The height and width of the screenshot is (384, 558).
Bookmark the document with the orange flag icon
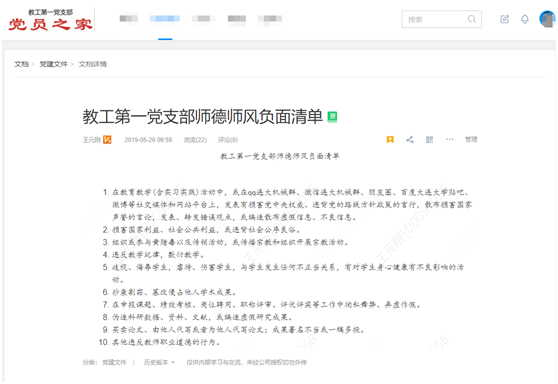[x=390, y=140]
